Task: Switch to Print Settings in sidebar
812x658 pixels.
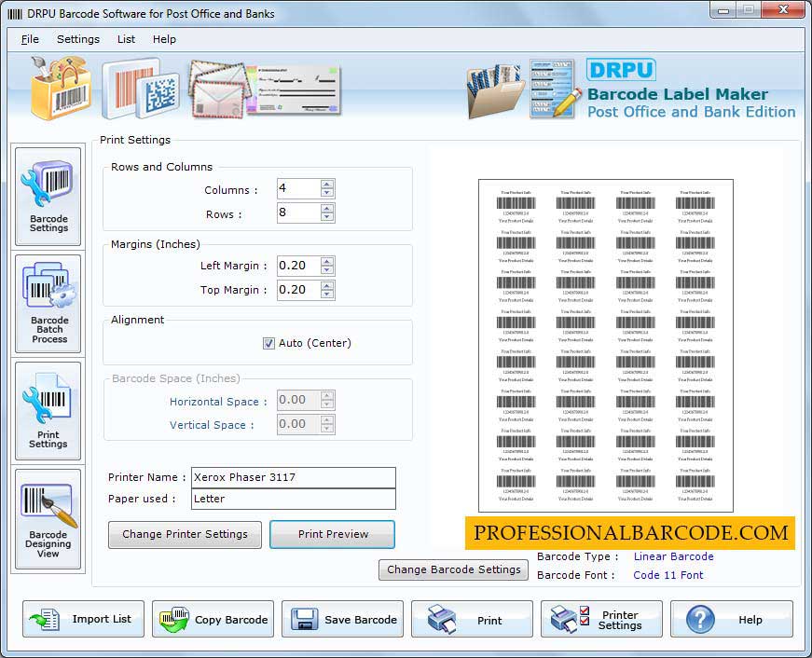Action: [x=48, y=410]
